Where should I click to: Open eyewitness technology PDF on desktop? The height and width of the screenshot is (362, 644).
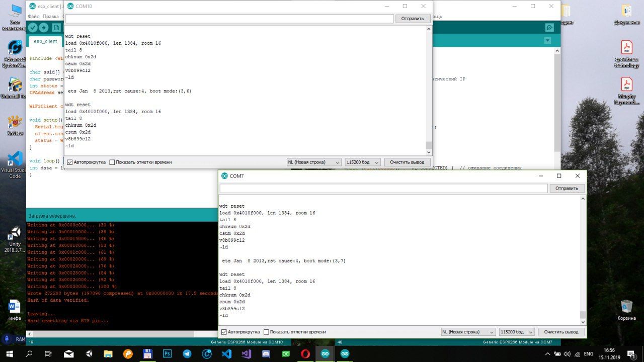click(x=626, y=54)
